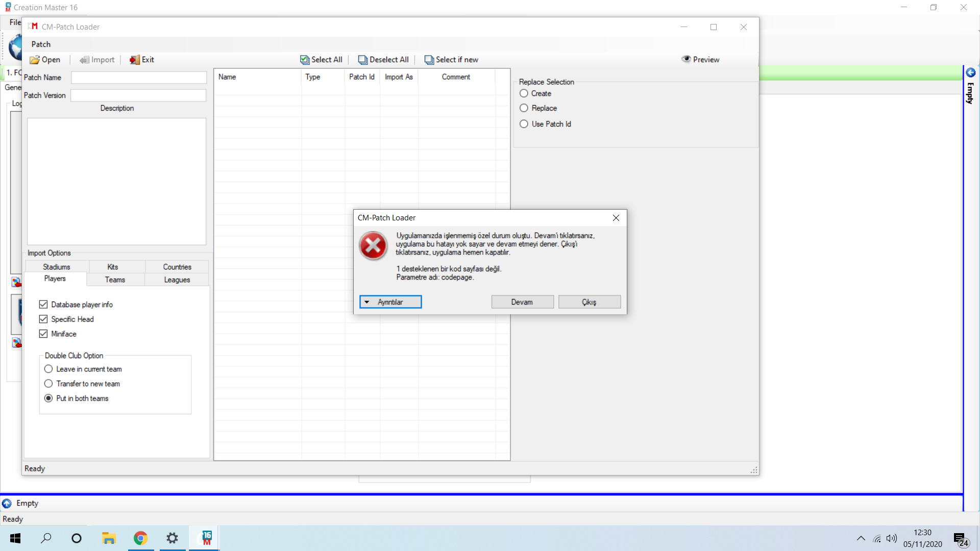Click Select if new button

pyautogui.click(x=451, y=60)
